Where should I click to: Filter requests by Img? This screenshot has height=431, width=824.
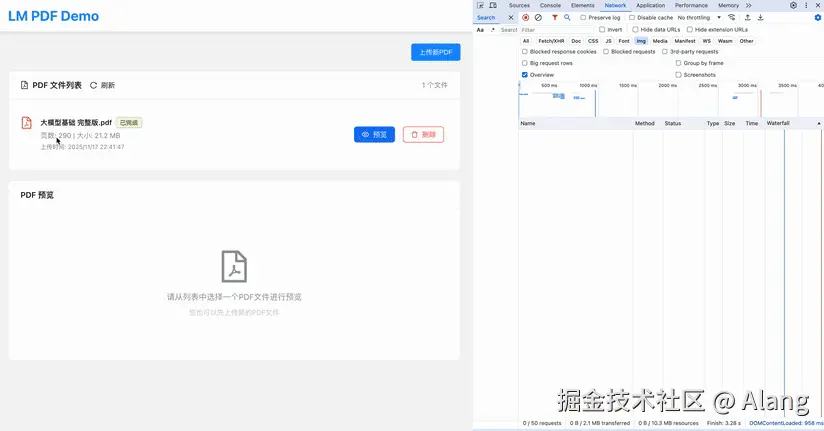click(x=641, y=41)
